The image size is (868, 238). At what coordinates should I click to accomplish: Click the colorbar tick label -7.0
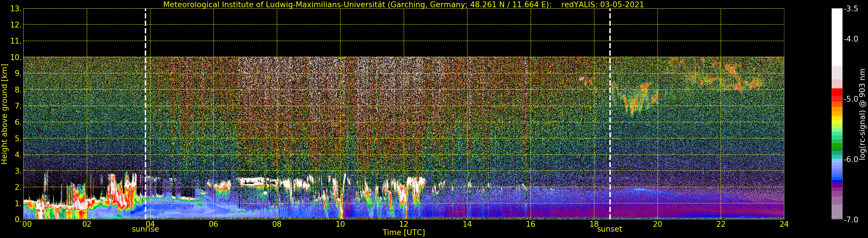tap(851, 220)
